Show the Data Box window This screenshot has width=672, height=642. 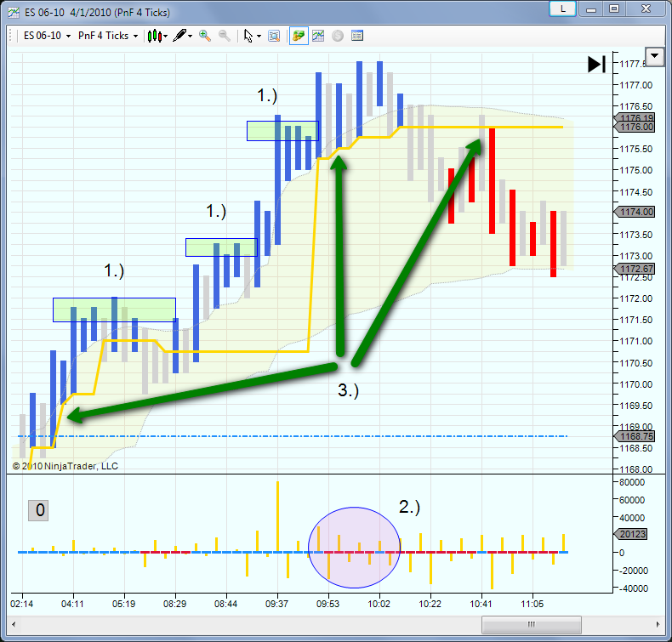(x=357, y=36)
